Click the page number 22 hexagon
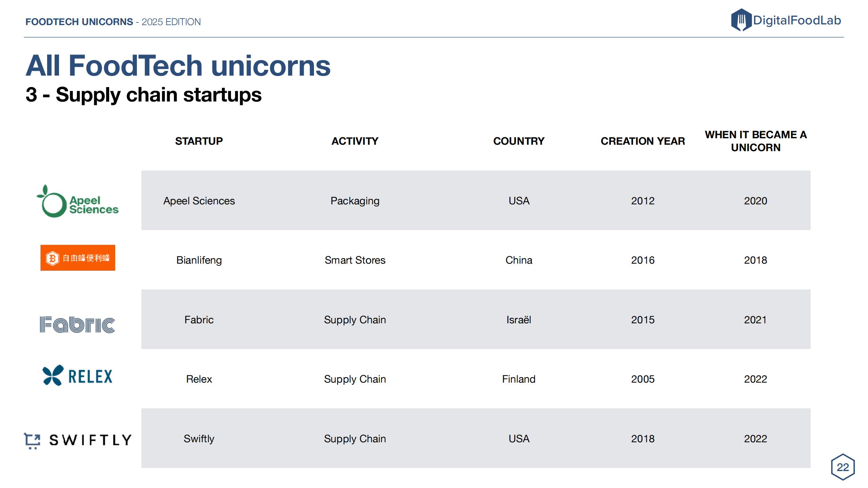The height and width of the screenshot is (488, 868). coord(843,467)
